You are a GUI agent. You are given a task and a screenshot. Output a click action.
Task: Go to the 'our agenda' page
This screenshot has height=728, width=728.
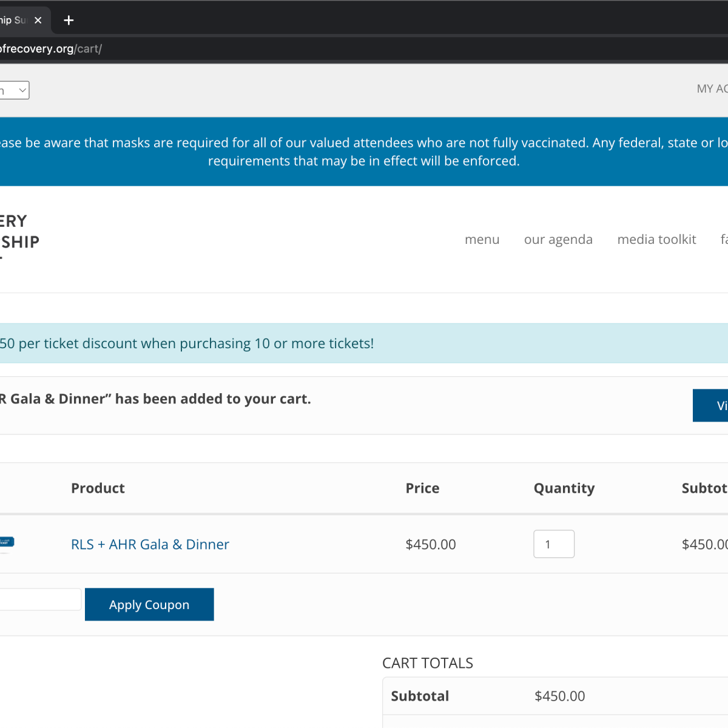pyautogui.click(x=558, y=240)
